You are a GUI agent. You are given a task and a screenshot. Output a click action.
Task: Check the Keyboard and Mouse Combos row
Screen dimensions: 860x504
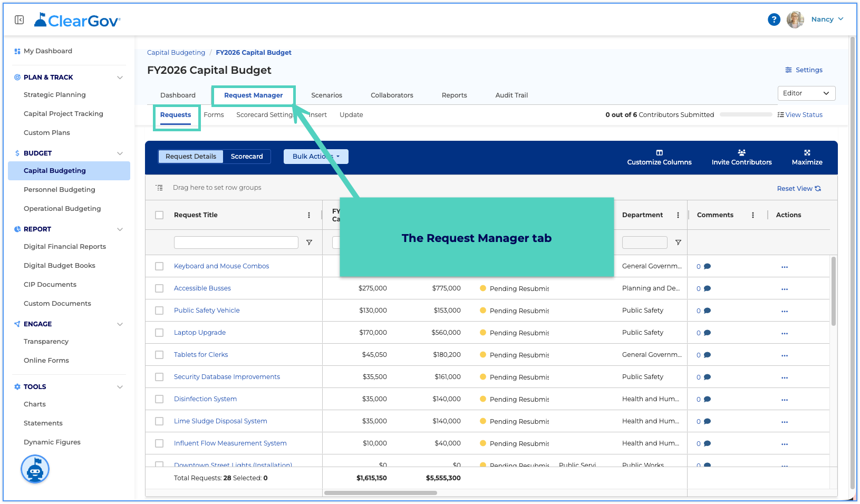[x=159, y=266]
